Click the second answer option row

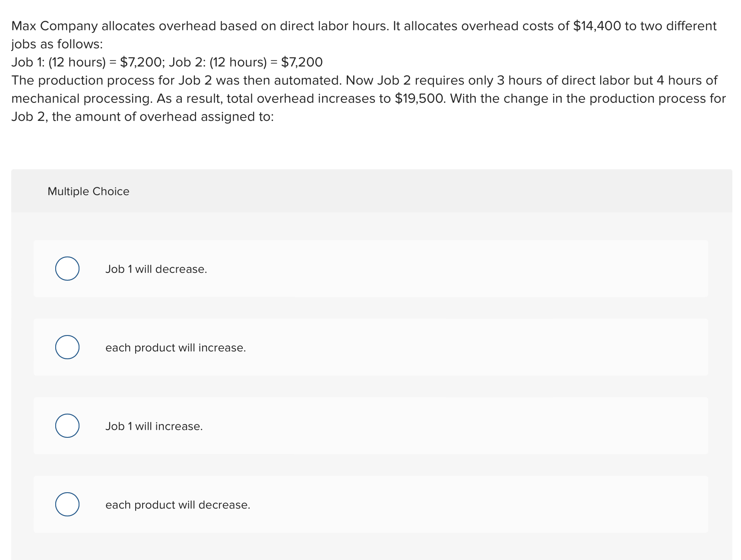pyautogui.click(x=370, y=347)
